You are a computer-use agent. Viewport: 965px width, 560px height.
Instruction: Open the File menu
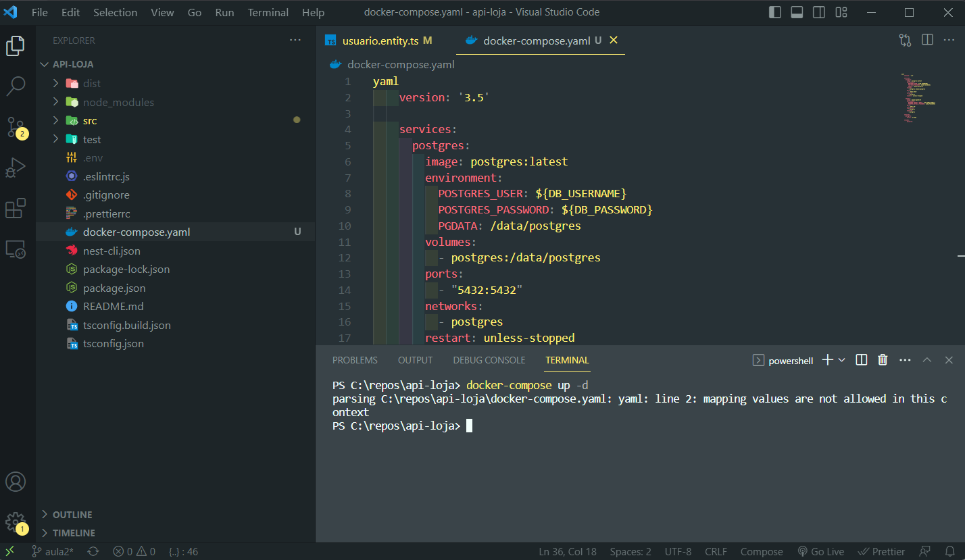pos(40,12)
